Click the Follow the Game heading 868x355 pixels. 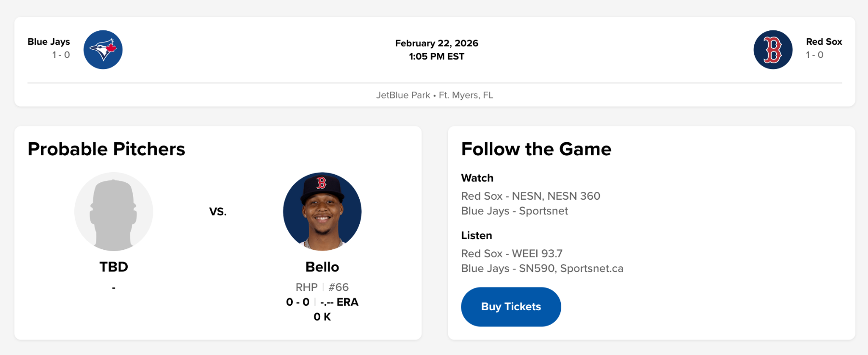536,149
